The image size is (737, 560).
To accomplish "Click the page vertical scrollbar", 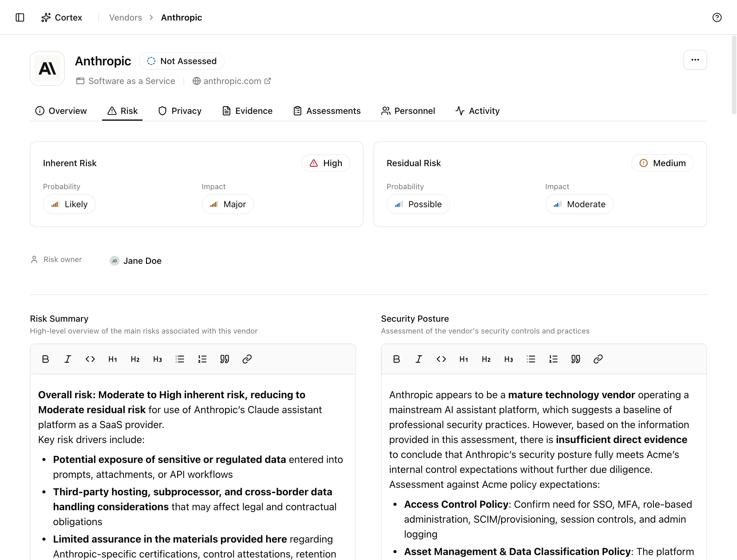I will click(x=734, y=75).
